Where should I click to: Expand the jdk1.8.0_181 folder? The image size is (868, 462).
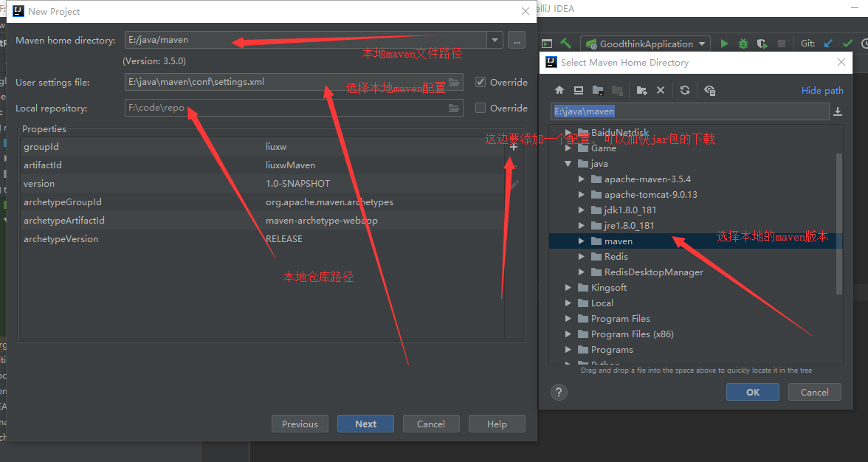click(x=582, y=210)
